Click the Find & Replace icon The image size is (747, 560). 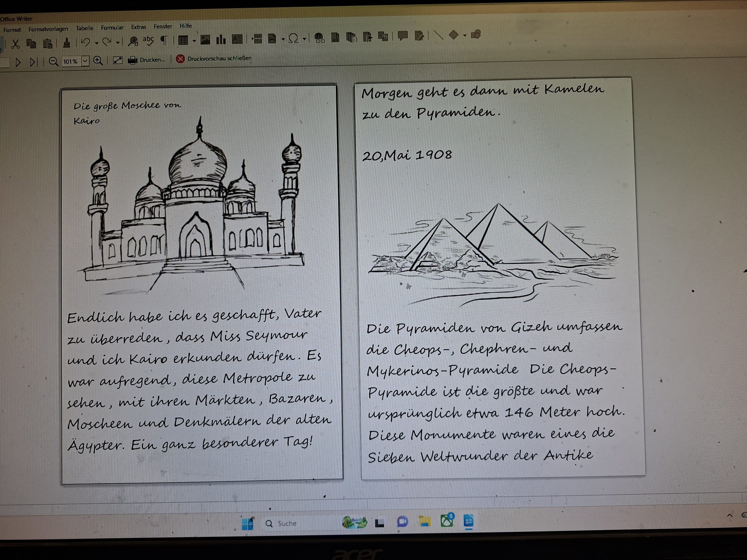click(133, 41)
